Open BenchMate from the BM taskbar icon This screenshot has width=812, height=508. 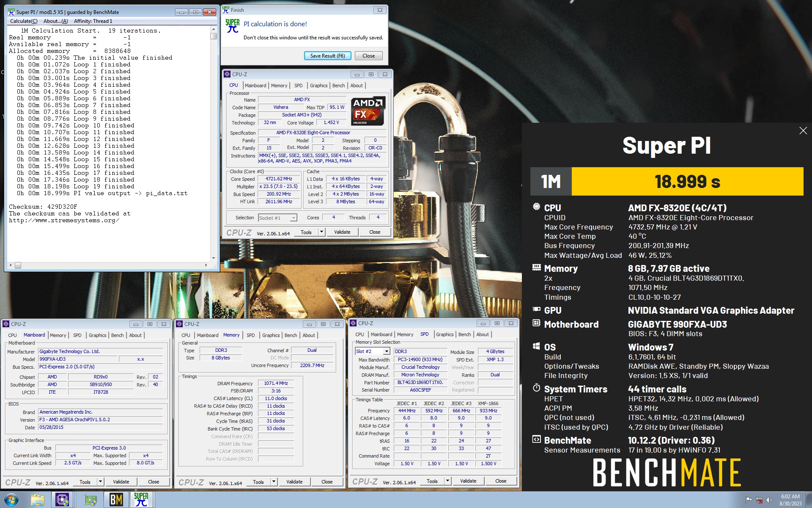click(116, 500)
